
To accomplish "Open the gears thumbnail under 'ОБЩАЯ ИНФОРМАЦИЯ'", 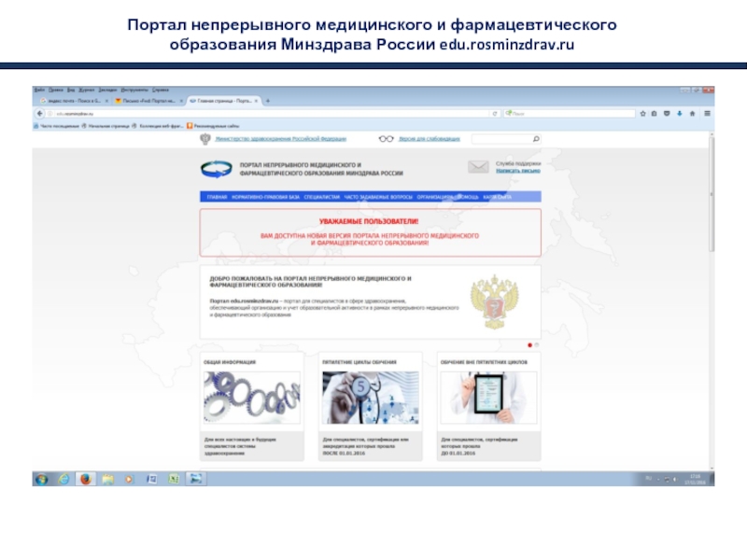I will (x=252, y=398).
